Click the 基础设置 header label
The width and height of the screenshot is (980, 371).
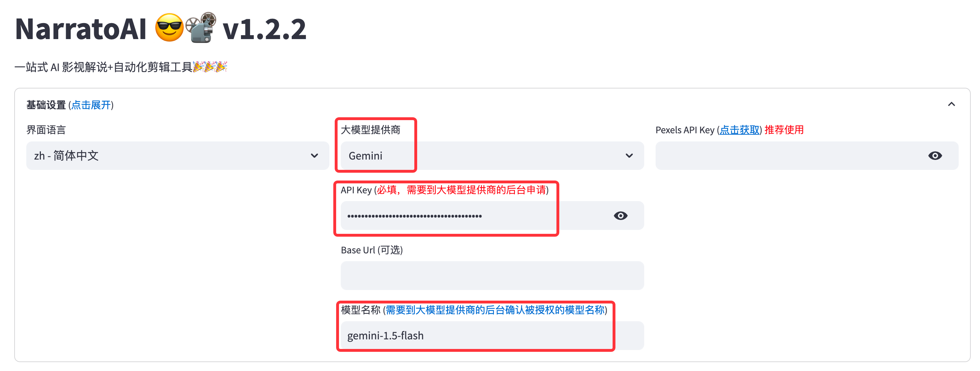46,105
